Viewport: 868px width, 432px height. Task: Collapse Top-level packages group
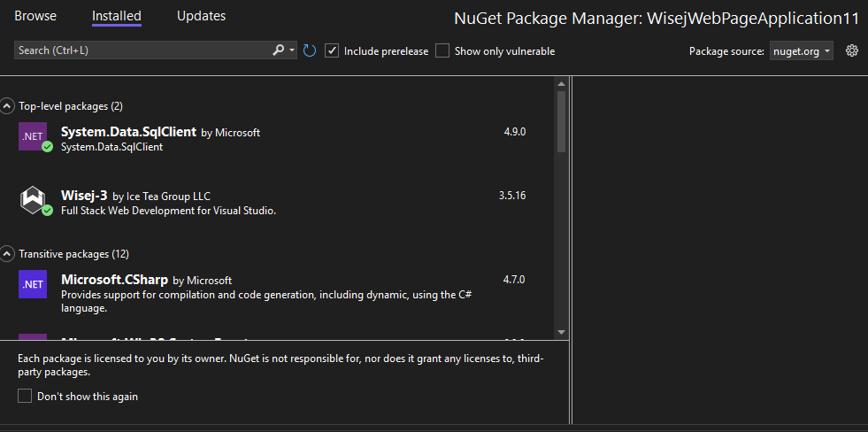point(7,105)
